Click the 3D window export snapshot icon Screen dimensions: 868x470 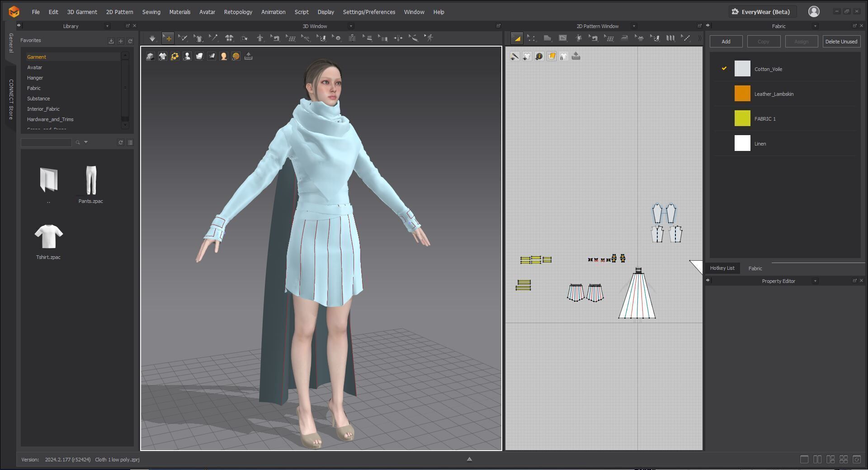[248, 56]
